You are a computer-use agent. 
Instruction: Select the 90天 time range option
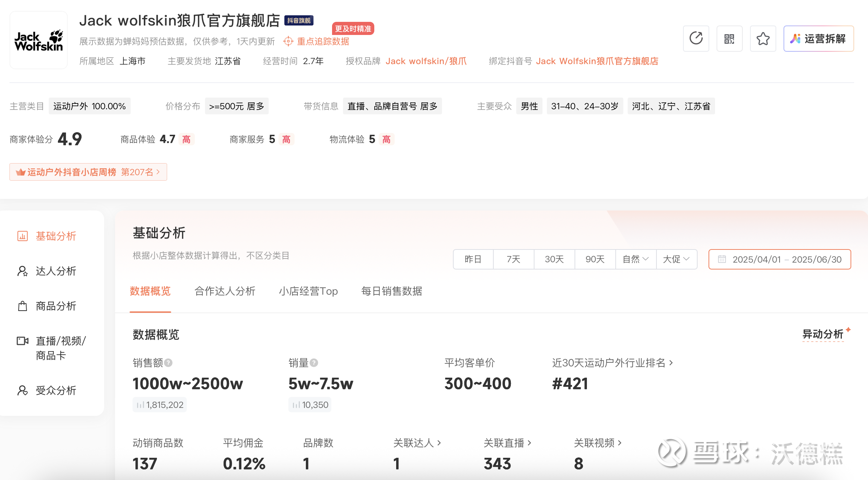tap(595, 259)
